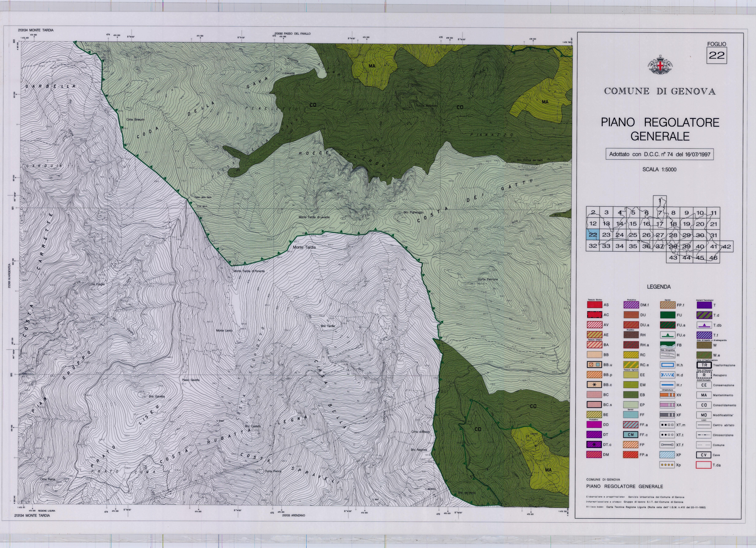Screen dimensions: 756x548
Task: Click the MO Modificabilita' legend box
Action: (704, 415)
